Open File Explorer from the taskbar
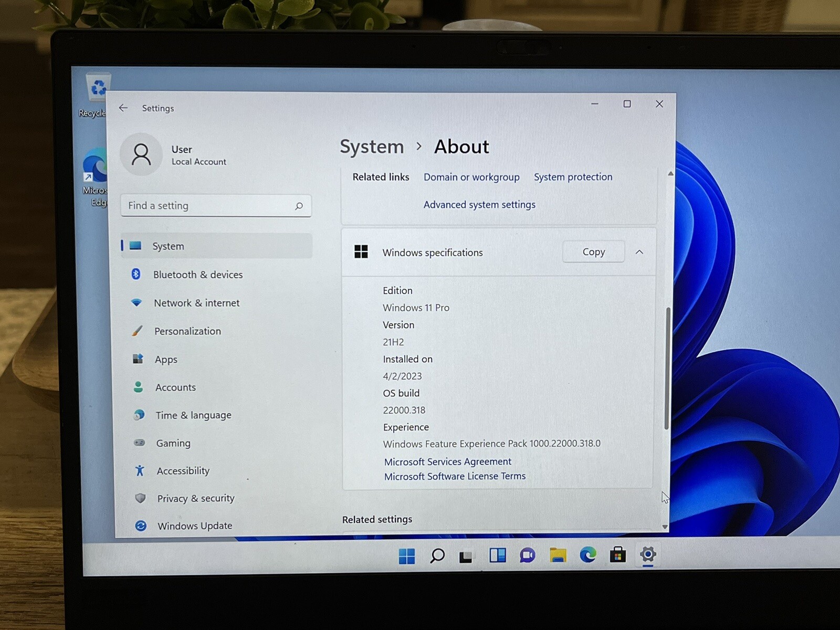Viewport: 840px width, 630px height. coord(558,555)
